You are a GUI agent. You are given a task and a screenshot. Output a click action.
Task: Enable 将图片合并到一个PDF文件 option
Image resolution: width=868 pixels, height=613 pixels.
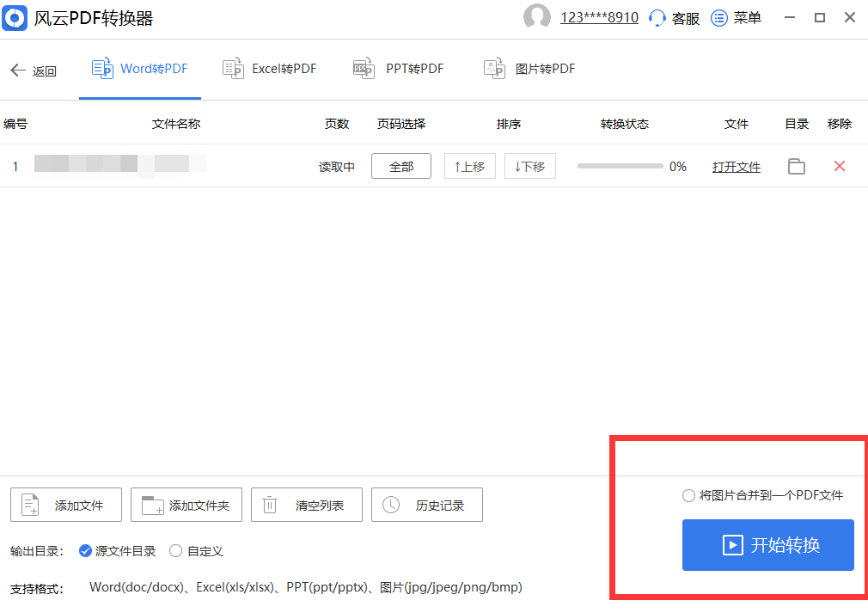tap(762, 495)
